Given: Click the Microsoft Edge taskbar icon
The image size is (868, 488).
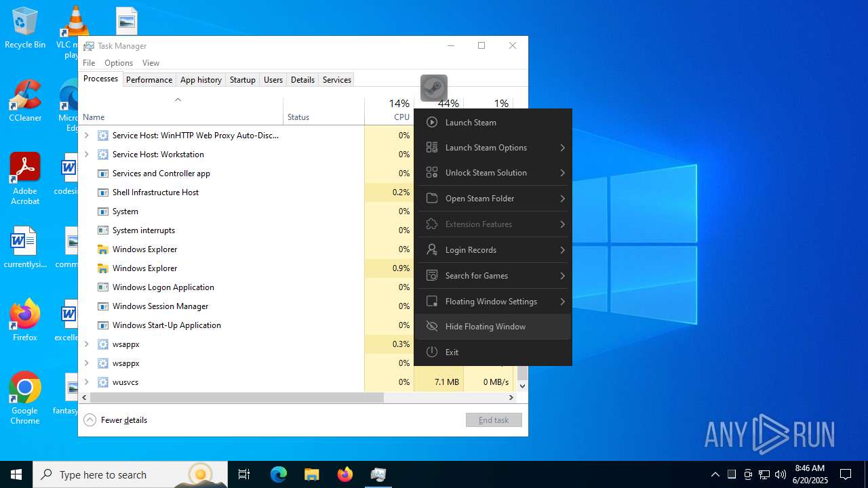Looking at the screenshot, I should point(279,474).
